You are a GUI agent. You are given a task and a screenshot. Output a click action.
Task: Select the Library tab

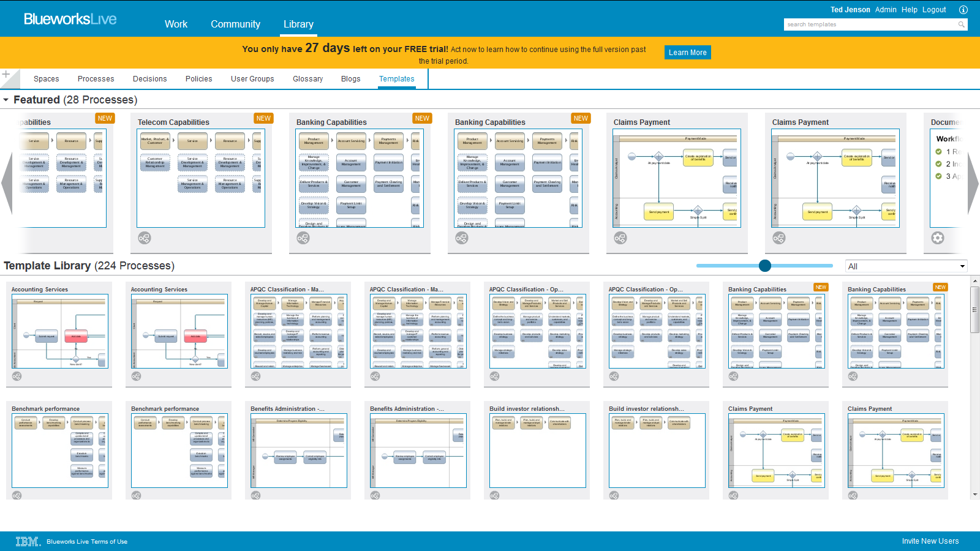pos(298,24)
